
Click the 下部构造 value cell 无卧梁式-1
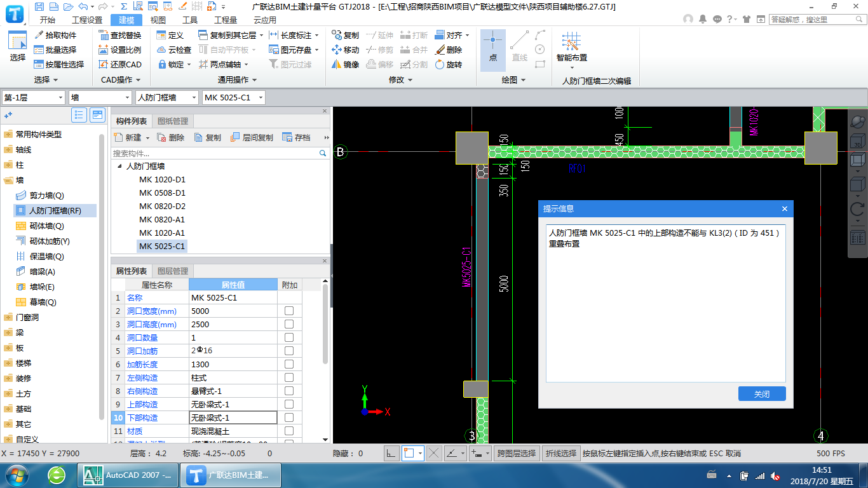(233, 417)
